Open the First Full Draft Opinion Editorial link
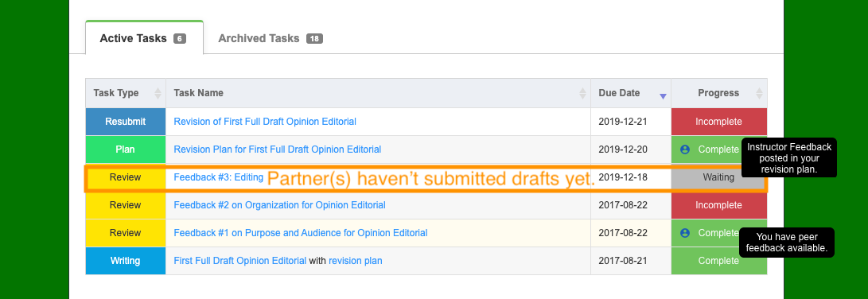This screenshot has height=299, width=868. (239, 261)
